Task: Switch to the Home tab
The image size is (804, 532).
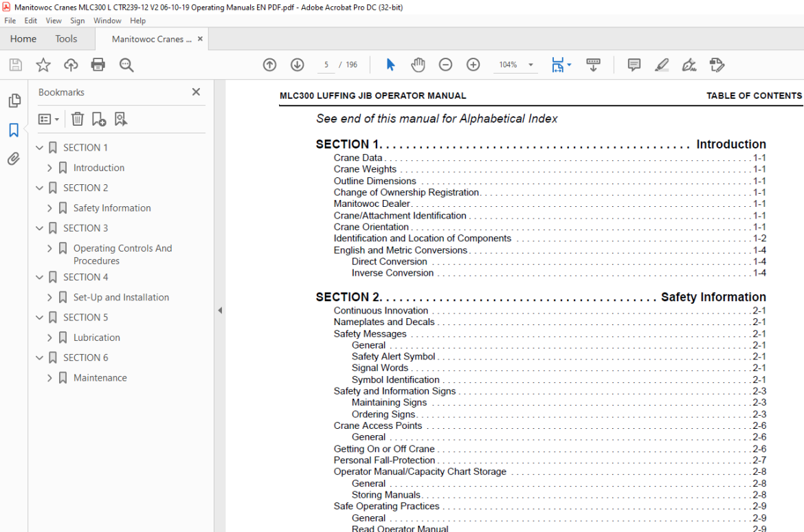Action: 23,39
